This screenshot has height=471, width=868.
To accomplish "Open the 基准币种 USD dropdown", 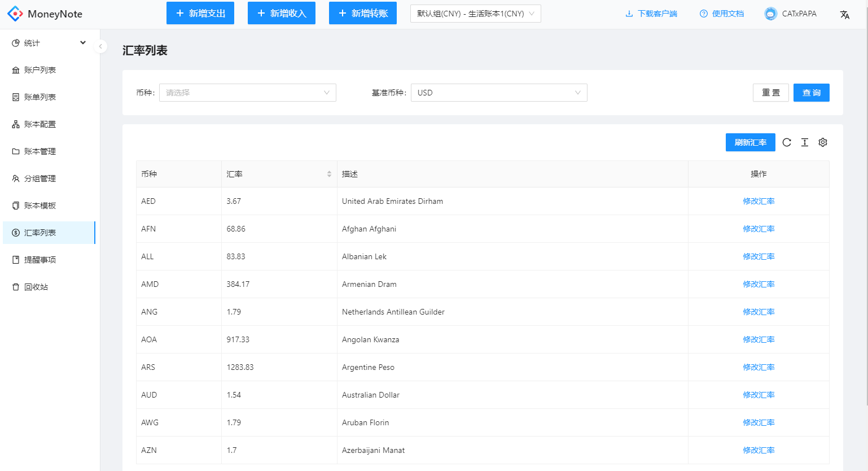I will [499, 93].
